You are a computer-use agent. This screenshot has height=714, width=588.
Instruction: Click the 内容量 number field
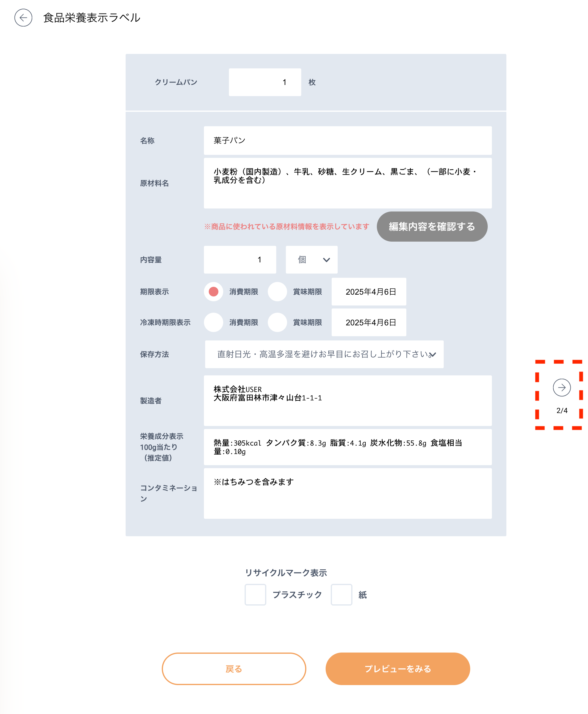(240, 259)
